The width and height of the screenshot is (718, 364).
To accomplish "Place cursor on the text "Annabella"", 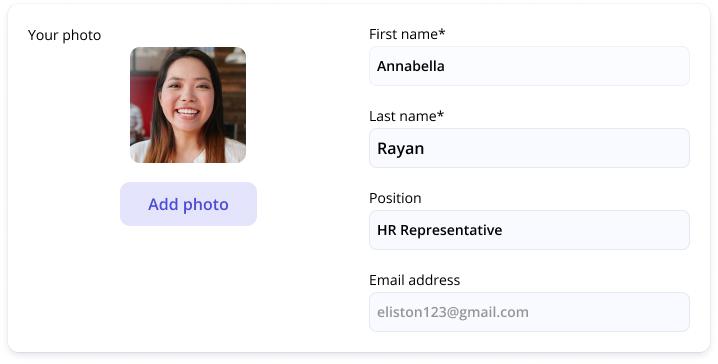I will point(411,66).
